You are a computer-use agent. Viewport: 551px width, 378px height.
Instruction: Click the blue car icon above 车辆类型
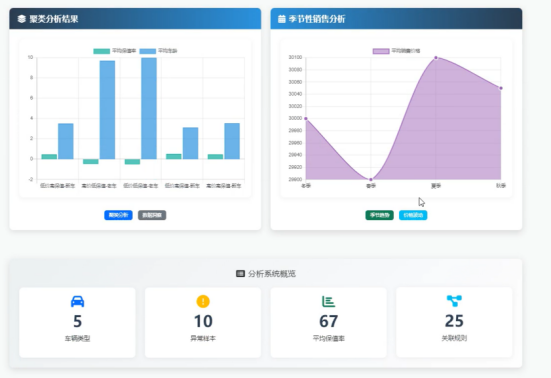(77, 301)
